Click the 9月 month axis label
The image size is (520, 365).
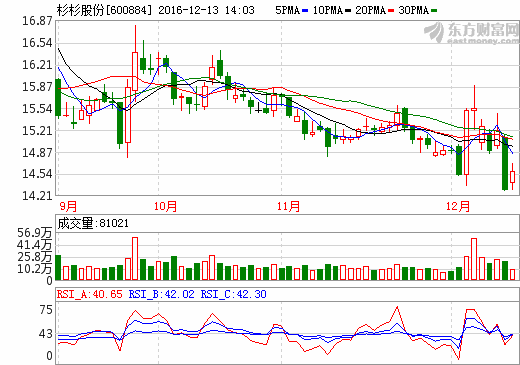pyautogui.click(x=68, y=206)
